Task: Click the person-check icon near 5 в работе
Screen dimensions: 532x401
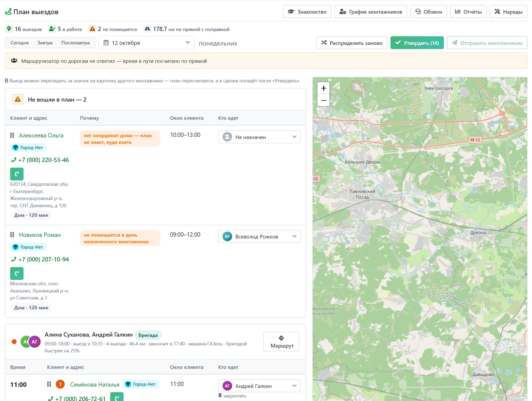Action: point(52,29)
